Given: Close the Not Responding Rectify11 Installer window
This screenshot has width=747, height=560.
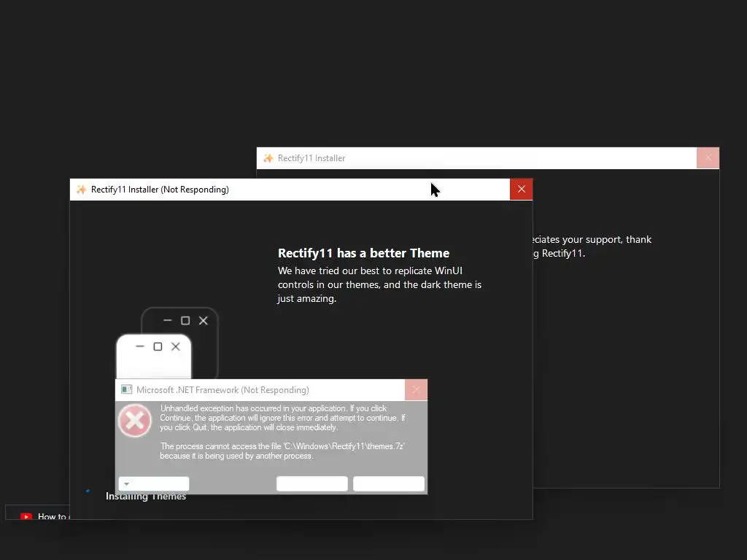Looking at the screenshot, I should 521,189.
